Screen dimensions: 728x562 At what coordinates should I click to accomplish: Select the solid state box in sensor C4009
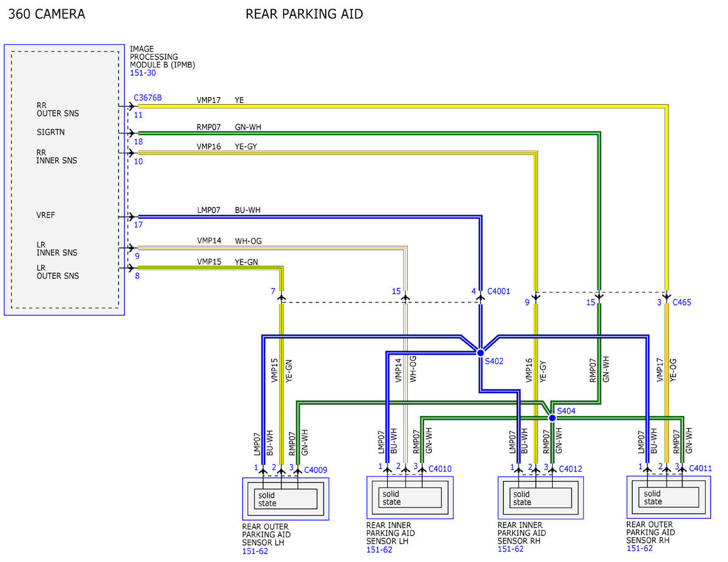tap(285, 499)
